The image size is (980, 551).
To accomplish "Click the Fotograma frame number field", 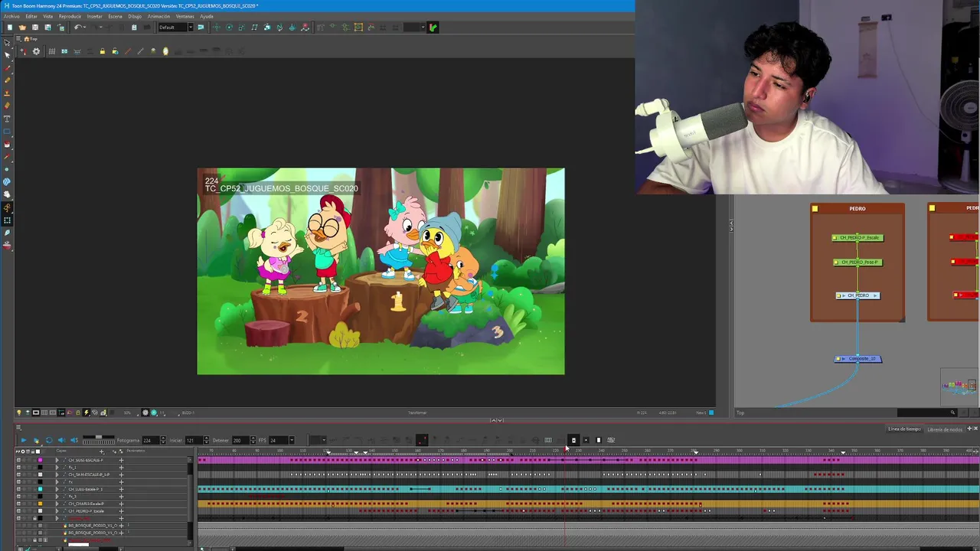I will (151, 440).
